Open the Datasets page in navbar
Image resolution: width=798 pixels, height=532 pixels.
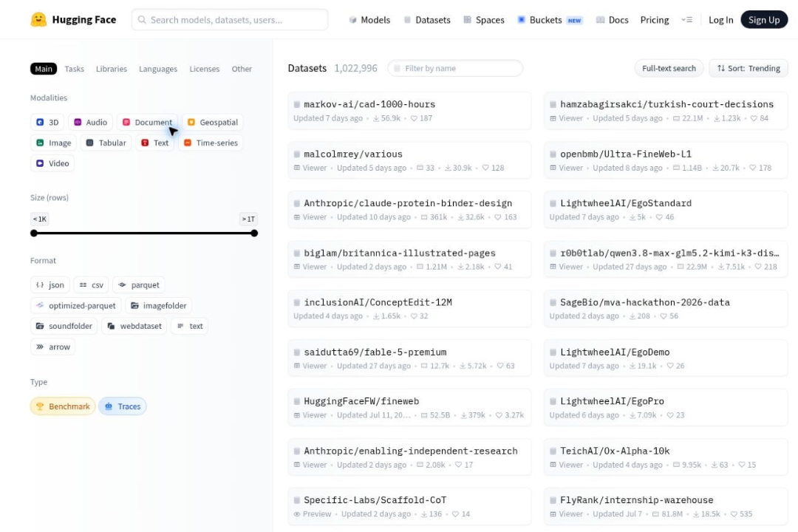pyautogui.click(x=427, y=20)
